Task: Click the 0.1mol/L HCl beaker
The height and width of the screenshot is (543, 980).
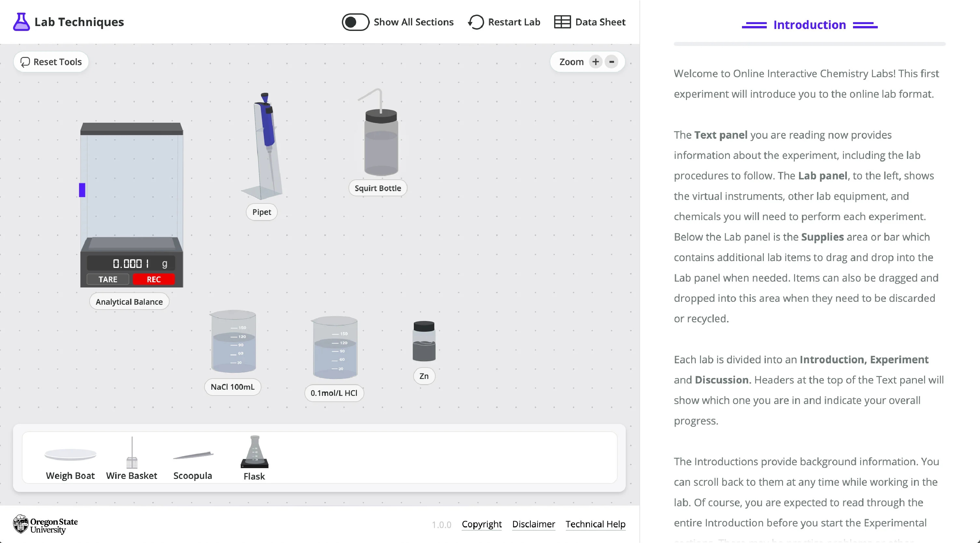Action: tap(335, 347)
